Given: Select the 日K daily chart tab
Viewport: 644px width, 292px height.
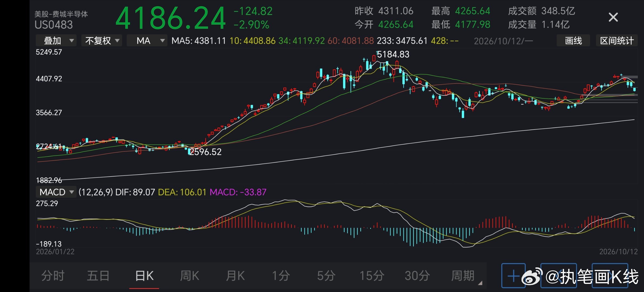Looking at the screenshot, I should 144,276.
